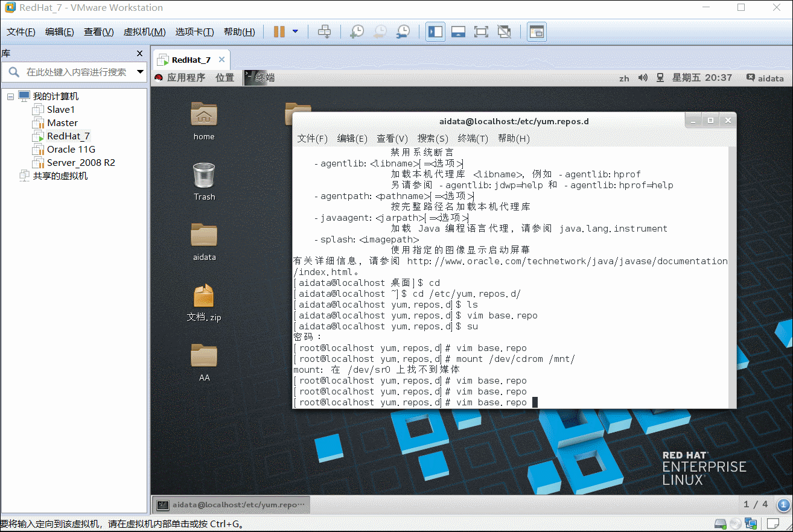The height and width of the screenshot is (532, 793).
Task: Select the Trash desktop icon
Action: (x=205, y=182)
